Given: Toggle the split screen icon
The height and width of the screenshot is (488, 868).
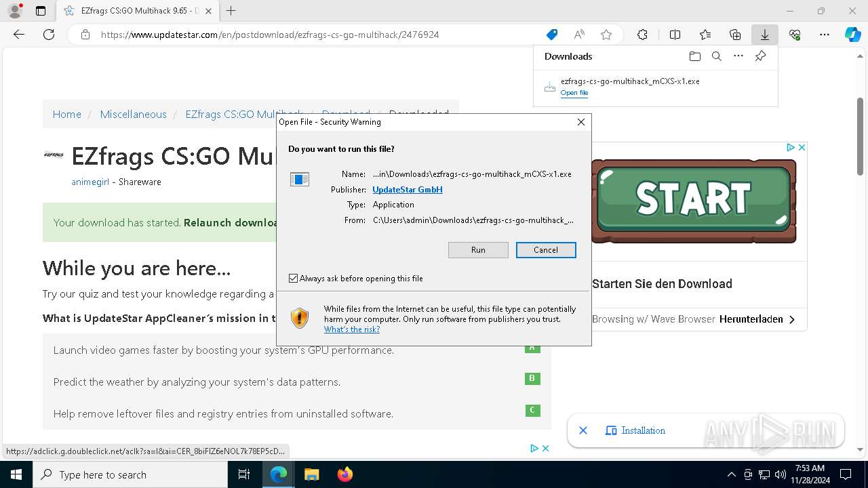Looking at the screenshot, I should tap(675, 35).
